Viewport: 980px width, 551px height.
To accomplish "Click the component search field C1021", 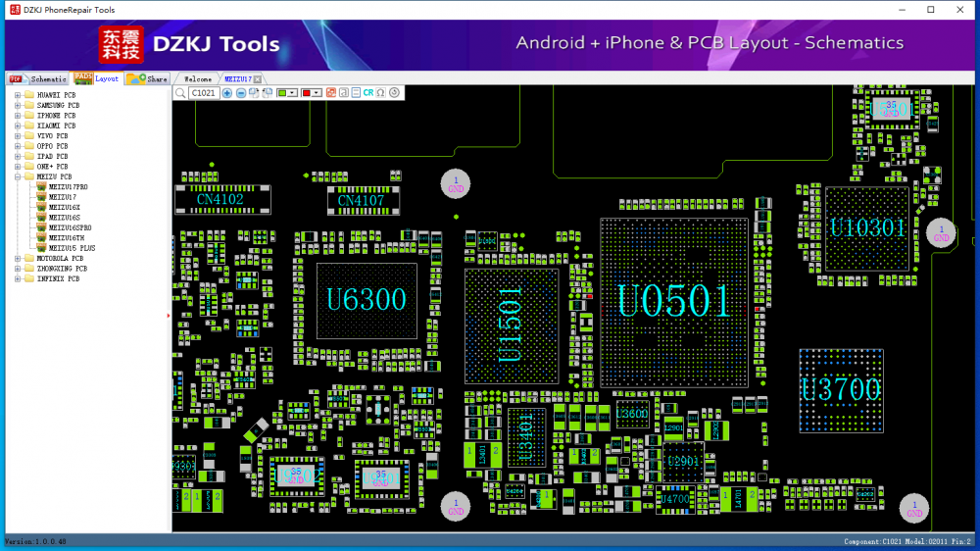I will (204, 92).
